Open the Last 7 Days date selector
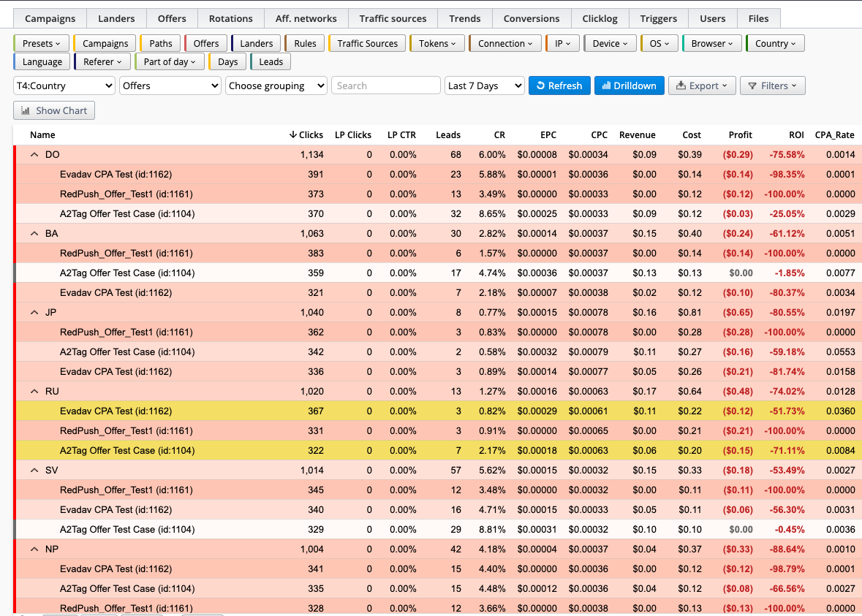Screen dimensions: 862x616 click(484, 85)
